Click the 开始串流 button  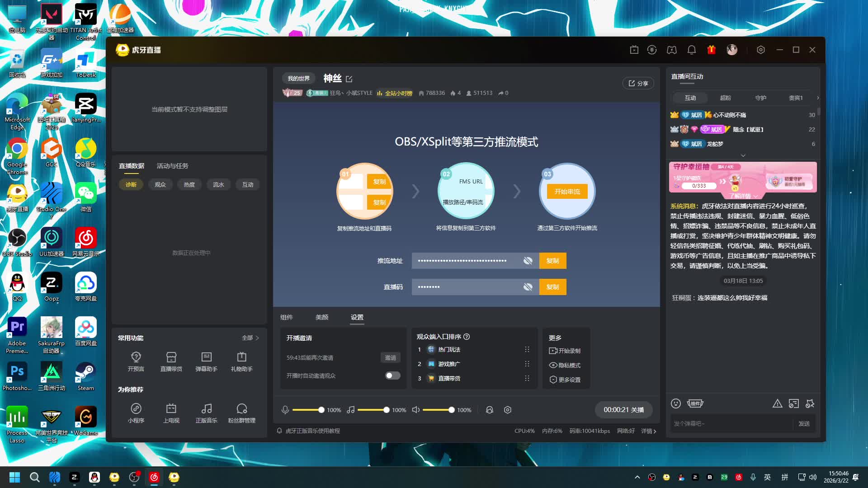click(567, 192)
